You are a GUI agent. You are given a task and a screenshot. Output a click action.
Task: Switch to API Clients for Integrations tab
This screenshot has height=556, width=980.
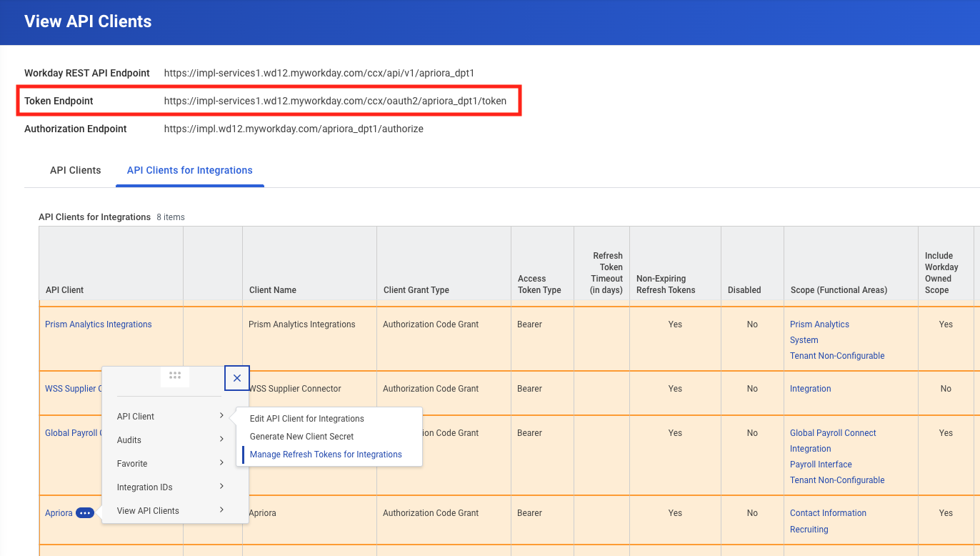coord(190,170)
